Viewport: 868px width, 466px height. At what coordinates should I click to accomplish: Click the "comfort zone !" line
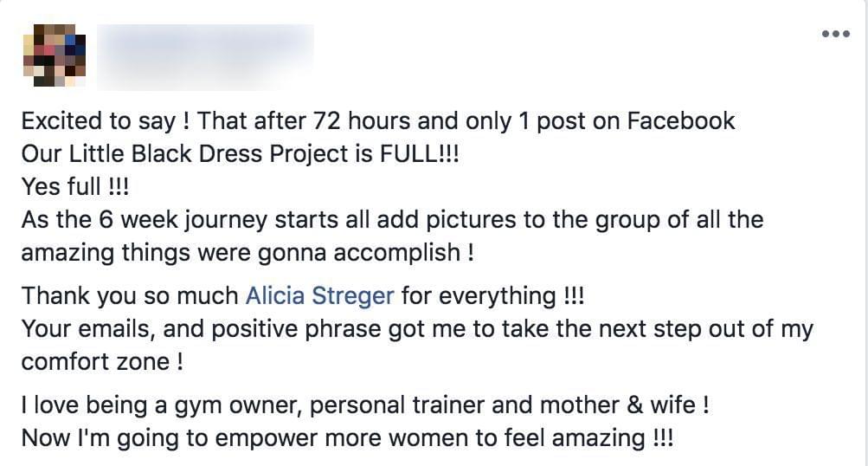click(102, 361)
